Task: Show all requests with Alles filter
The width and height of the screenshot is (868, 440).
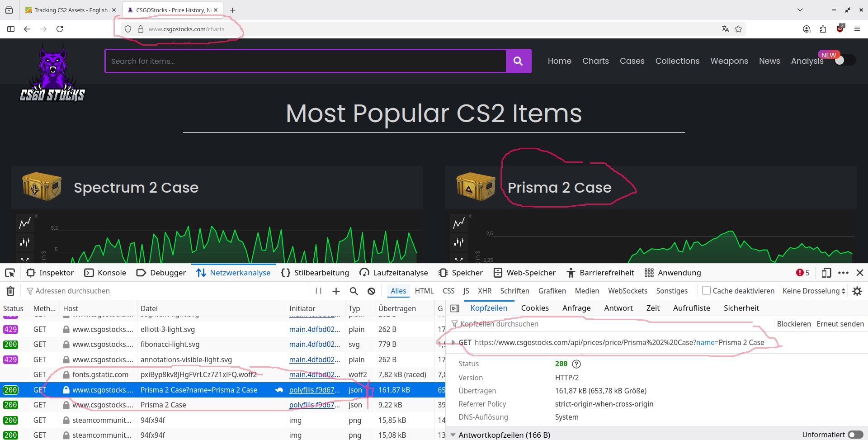Action: pyautogui.click(x=398, y=291)
